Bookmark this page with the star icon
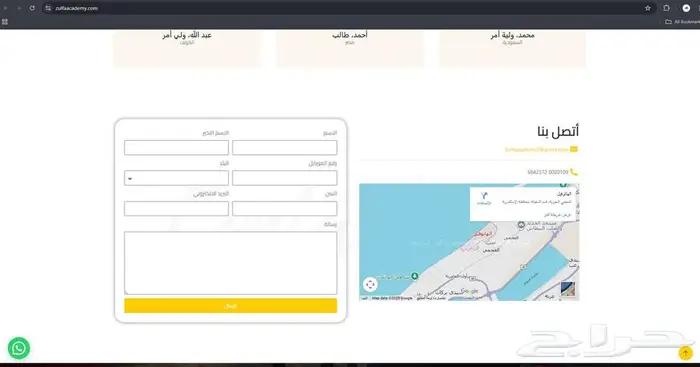Screen dimensions: 700x367 click(x=648, y=8)
